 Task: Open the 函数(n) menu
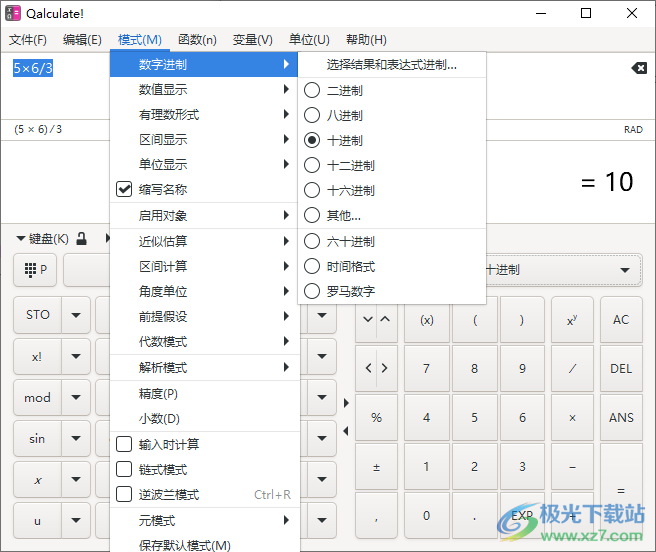point(197,40)
